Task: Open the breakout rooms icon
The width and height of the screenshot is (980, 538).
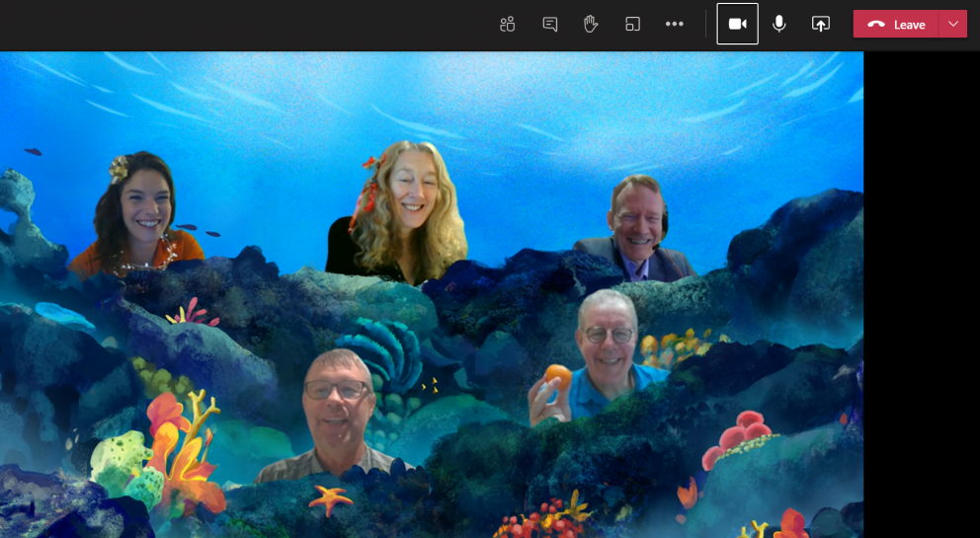Action: pyautogui.click(x=633, y=24)
